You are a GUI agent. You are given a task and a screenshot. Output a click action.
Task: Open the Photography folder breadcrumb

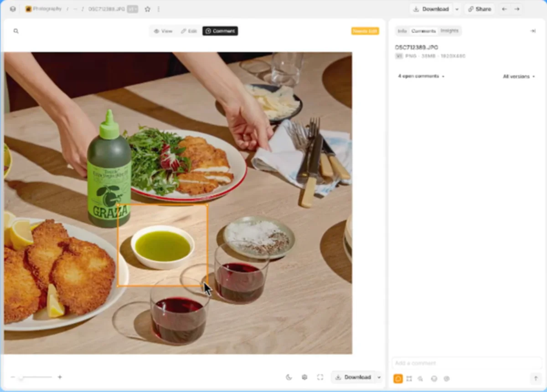(x=44, y=9)
